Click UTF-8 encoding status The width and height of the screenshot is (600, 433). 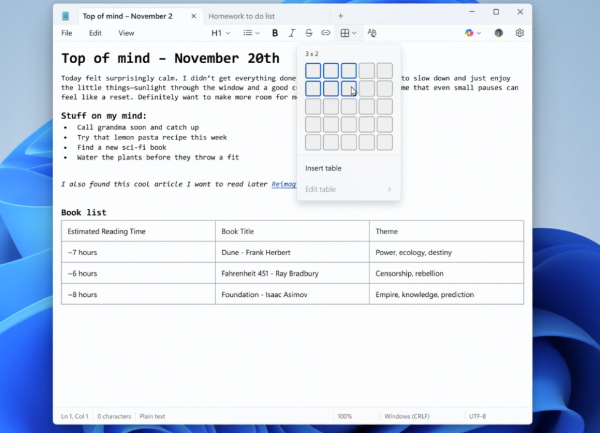coord(478,416)
